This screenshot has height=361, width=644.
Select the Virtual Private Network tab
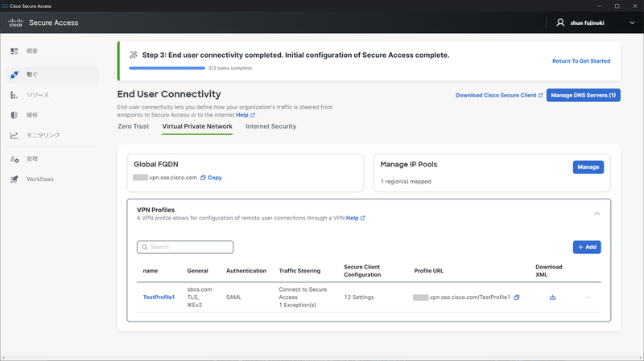click(197, 126)
